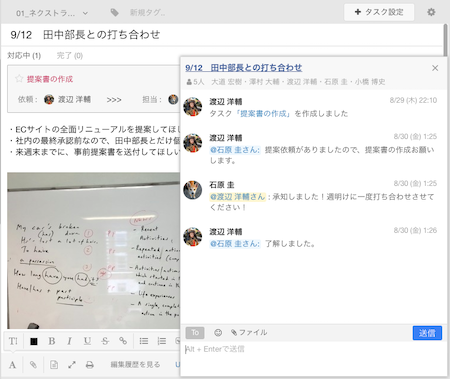Choose the black text color swatch
Viewport: 450px width, 379px height.
(x=34, y=341)
